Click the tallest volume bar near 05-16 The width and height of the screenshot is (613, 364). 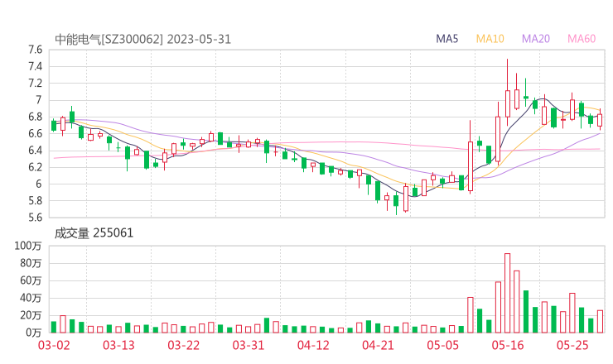(x=508, y=293)
